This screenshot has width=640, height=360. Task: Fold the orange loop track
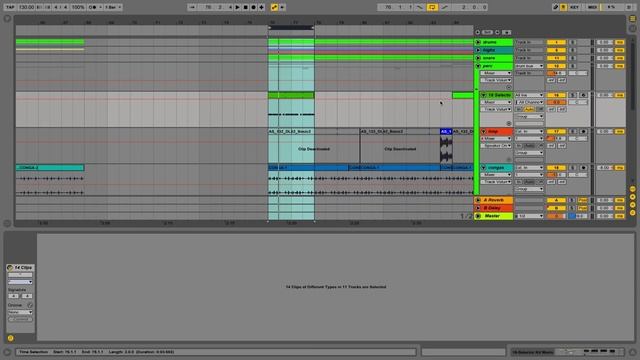pos(484,131)
